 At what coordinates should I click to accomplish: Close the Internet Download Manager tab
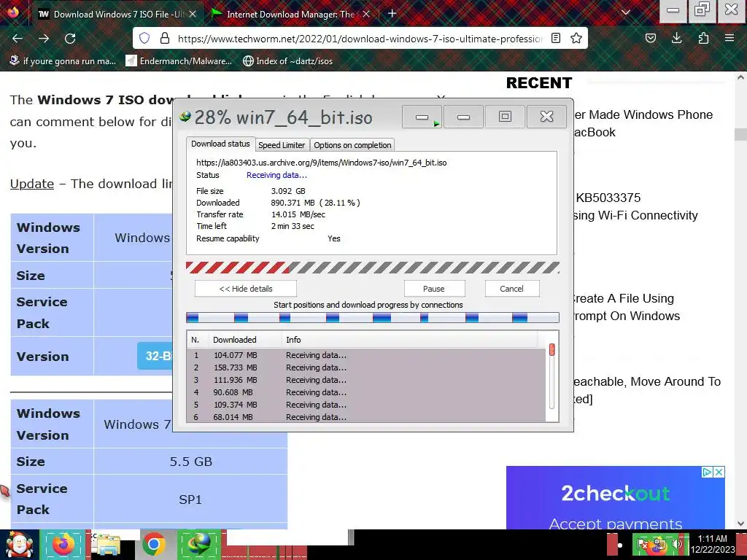[x=366, y=15]
